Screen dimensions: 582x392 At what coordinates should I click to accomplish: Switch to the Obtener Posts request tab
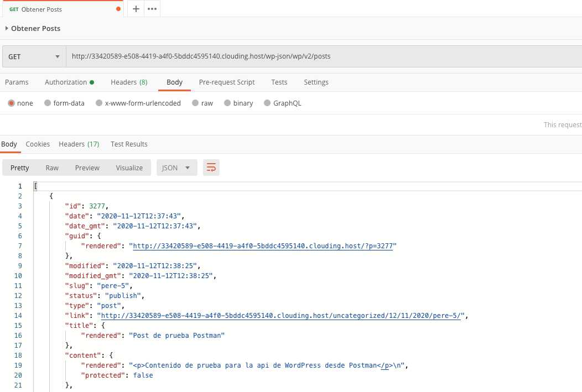point(62,9)
